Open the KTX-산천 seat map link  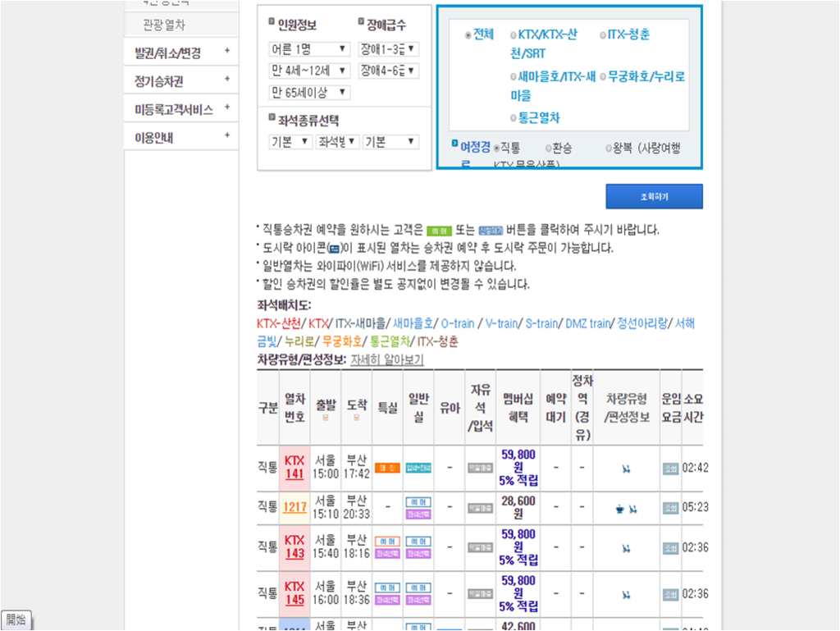point(279,323)
